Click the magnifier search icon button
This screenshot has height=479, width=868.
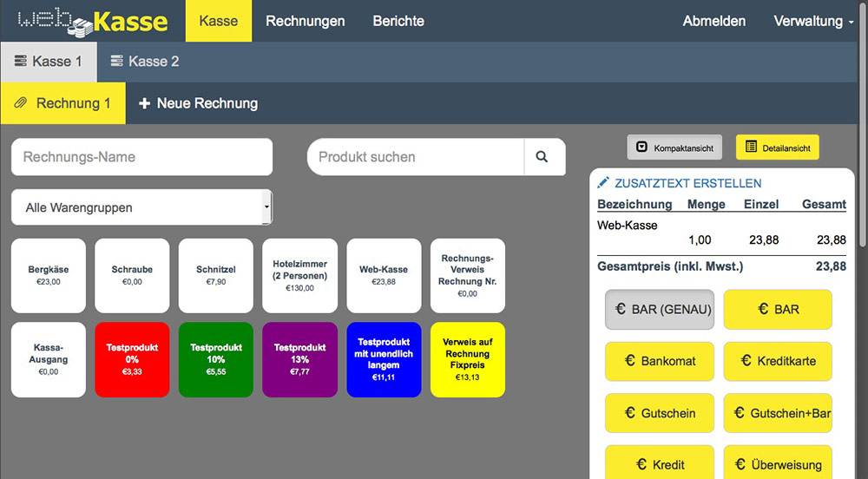542,157
